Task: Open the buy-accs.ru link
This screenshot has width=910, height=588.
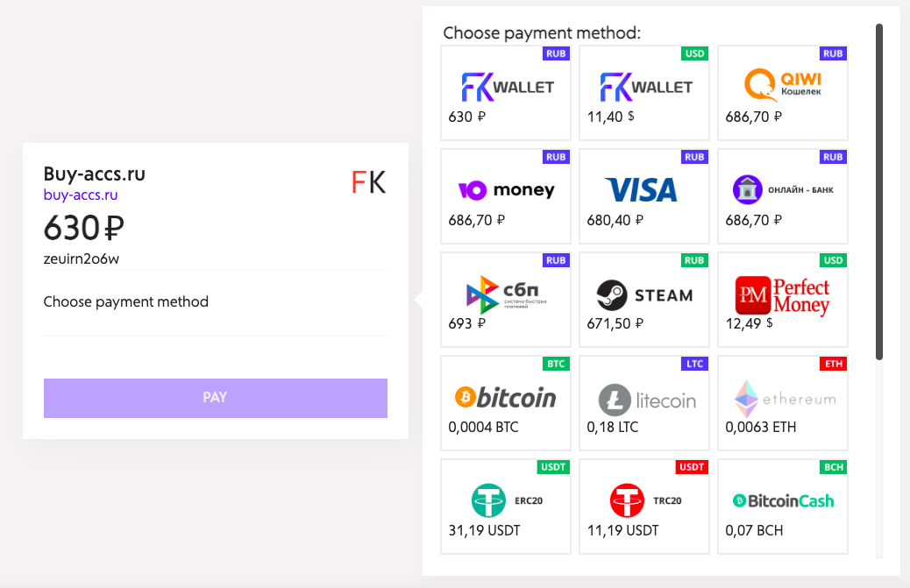Action: (81, 195)
